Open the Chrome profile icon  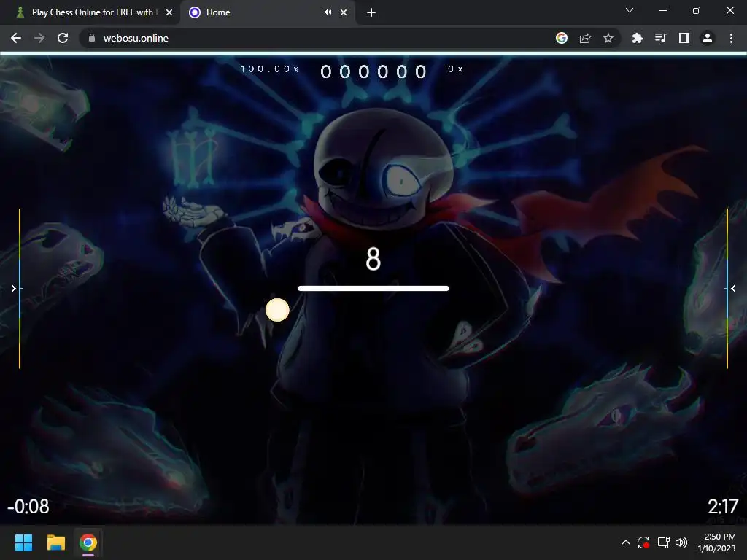[708, 38]
